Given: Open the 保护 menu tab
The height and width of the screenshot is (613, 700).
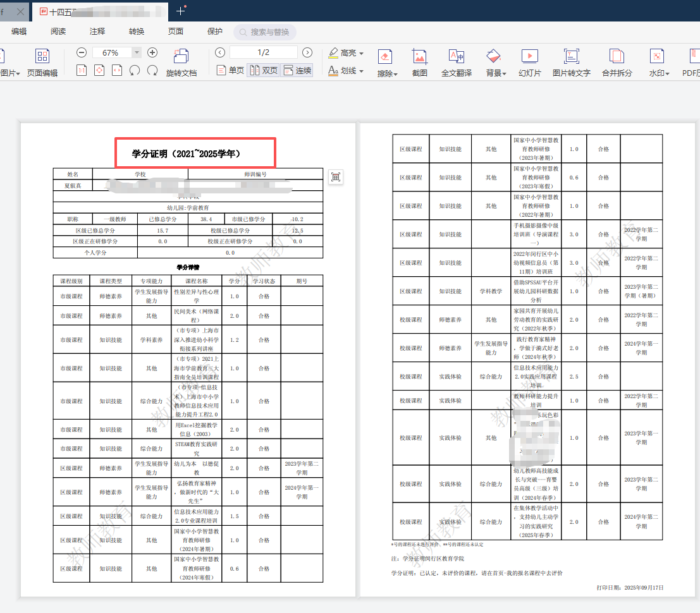Looking at the screenshot, I should pyautogui.click(x=215, y=31).
